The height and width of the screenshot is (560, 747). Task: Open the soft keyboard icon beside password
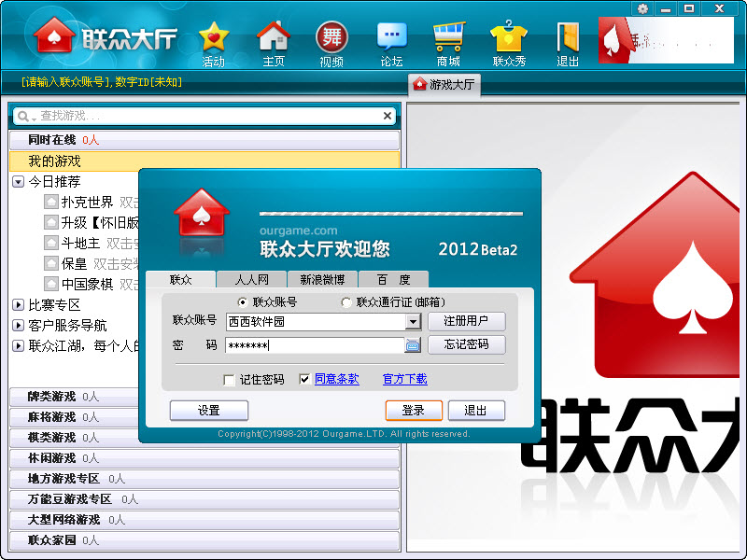tap(413, 345)
